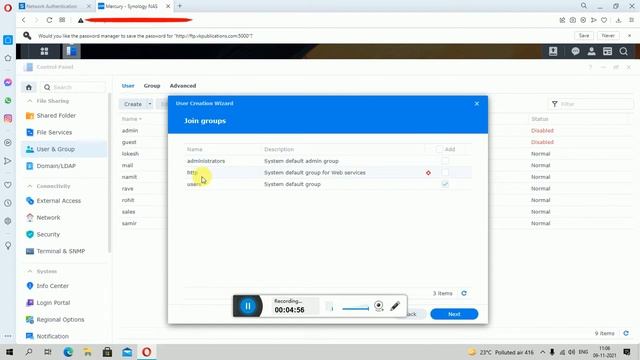Click the Control Panel taskbar icon in DSM
Viewport: 640px width, 360px height.
(71, 51)
